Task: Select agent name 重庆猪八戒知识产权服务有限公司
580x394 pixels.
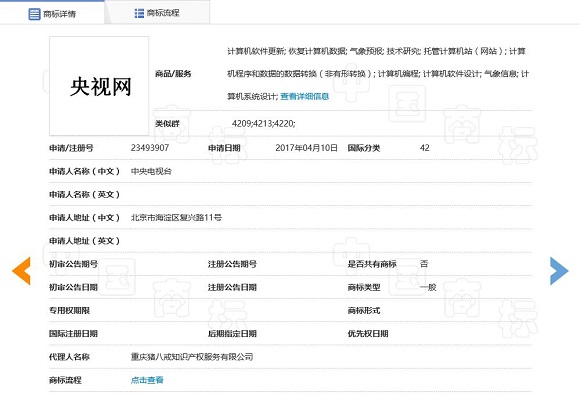Action: pos(192,357)
